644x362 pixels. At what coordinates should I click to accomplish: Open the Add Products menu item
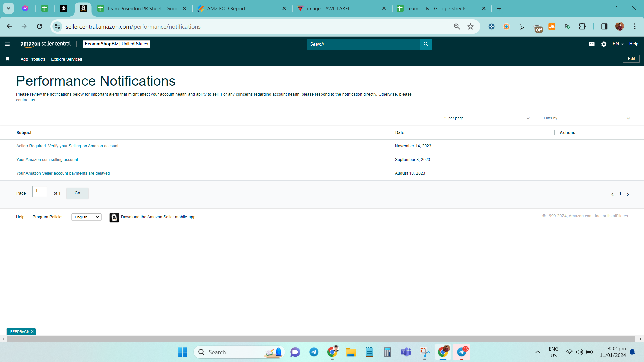[x=33, y=59]
